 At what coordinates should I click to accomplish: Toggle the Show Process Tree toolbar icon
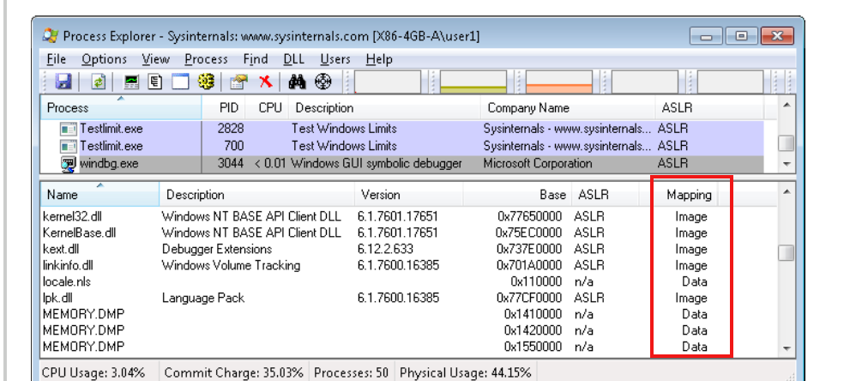pyautogui.click(x=155, y=82)
